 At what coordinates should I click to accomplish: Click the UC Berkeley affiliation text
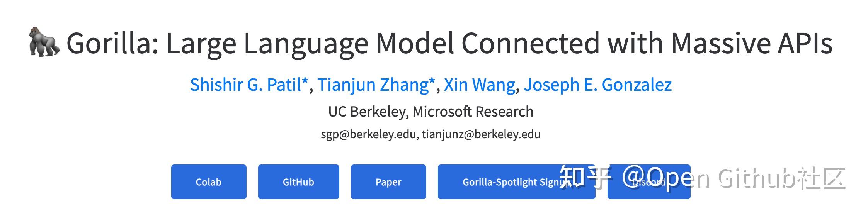click(368, 112)
